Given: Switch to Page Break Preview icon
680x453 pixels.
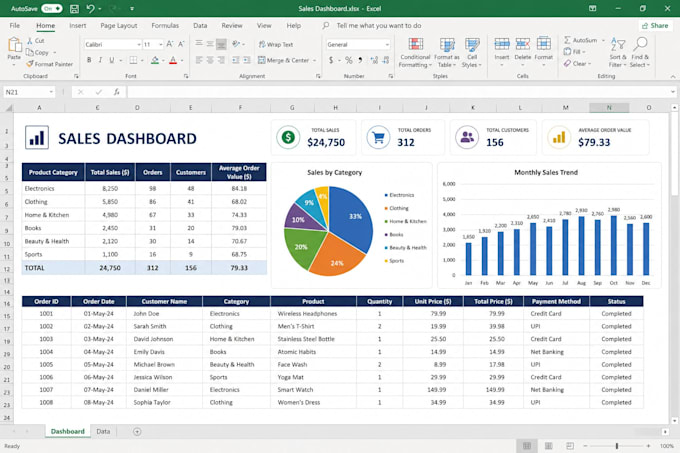Looking at the screenshot, I should click(x=570, y=446).
